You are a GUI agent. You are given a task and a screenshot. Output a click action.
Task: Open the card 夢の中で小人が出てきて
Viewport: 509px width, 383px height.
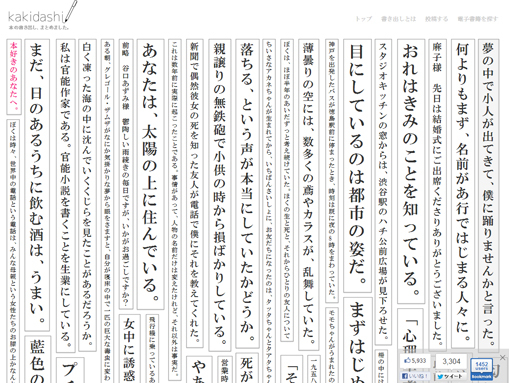(488, 196)
